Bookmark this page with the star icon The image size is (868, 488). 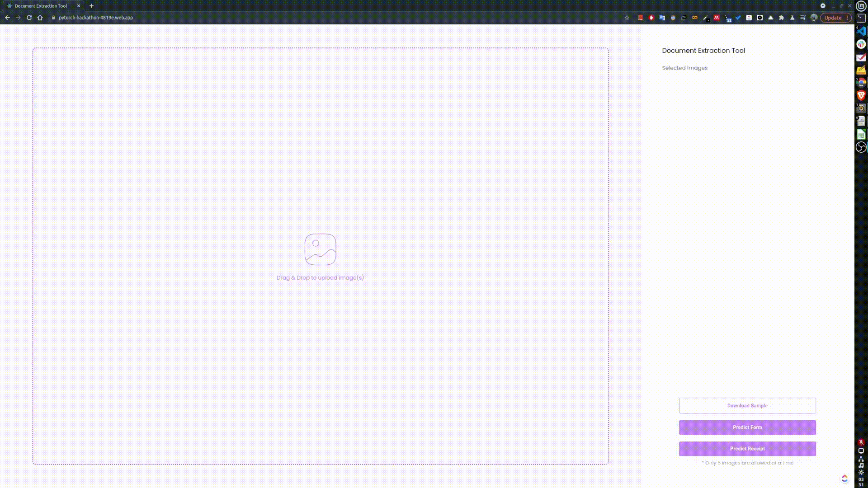click(627, 18)
